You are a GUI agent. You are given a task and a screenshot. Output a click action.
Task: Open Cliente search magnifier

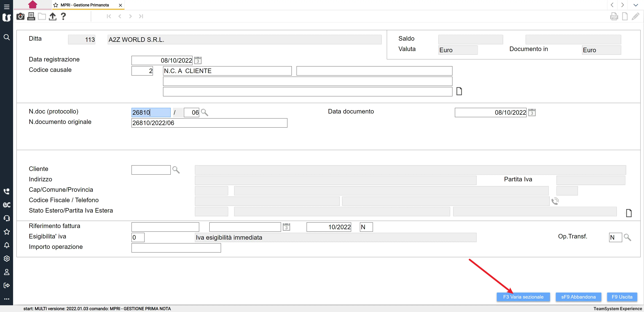176,170
